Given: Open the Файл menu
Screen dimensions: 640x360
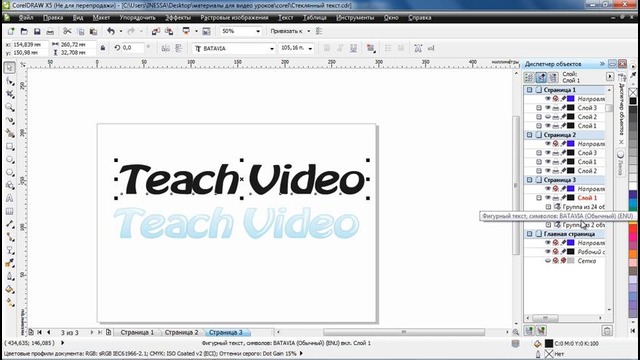Looking at the screenshot, I should tap(26, 18).
